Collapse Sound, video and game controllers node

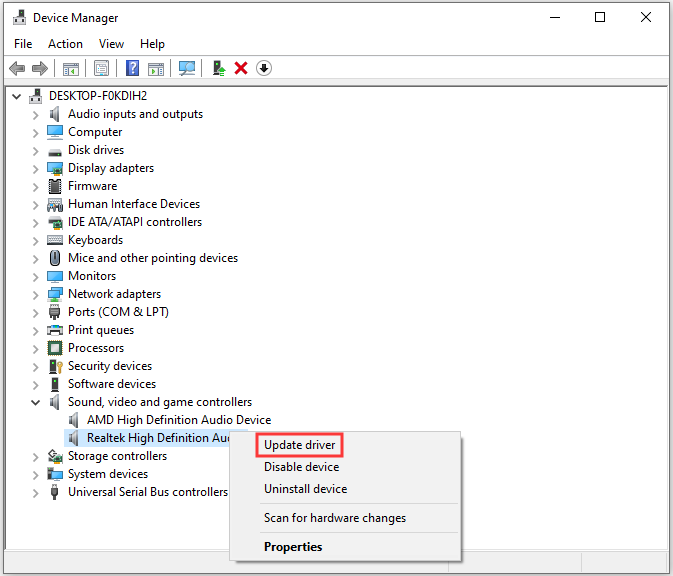click(36, 403)
